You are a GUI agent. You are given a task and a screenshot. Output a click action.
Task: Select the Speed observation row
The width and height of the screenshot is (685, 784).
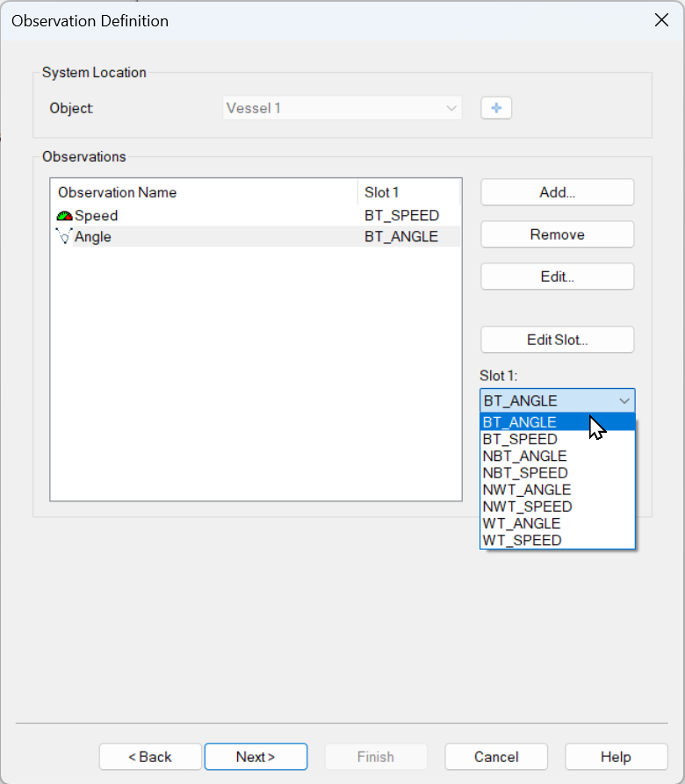(211, 216)
